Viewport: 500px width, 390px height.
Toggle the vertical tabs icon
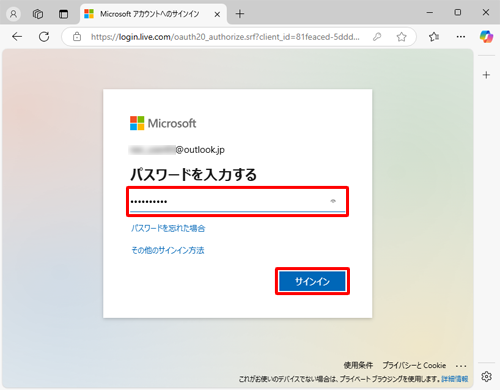coord(63,14)
